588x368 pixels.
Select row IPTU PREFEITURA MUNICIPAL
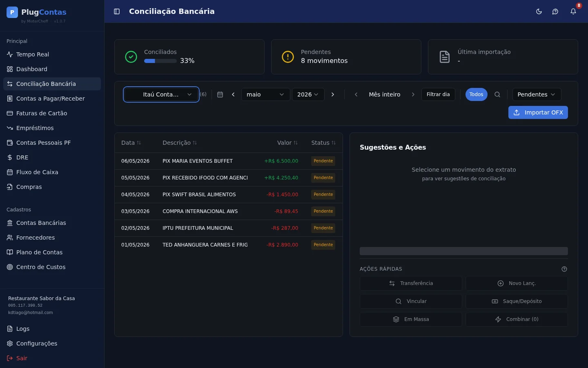tap(229, 228)
